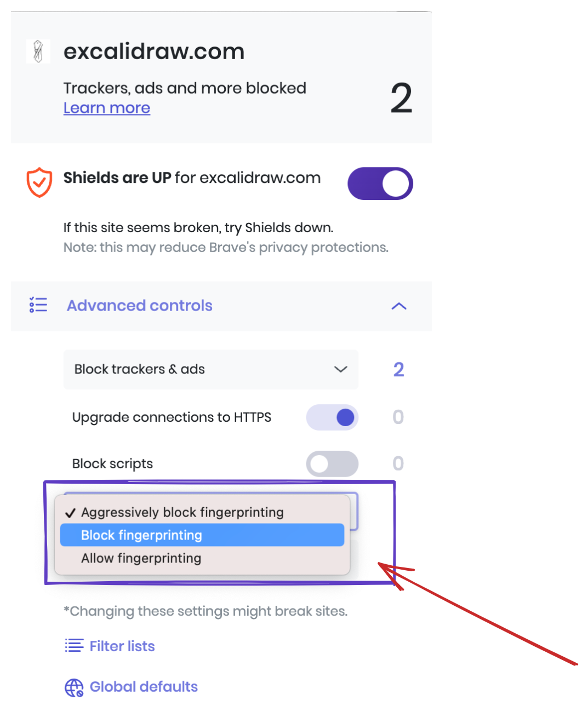Viewport: 588px width, 723px height.
Task: Turn off Shields for excalidraw.com
Action: [380, 183]
